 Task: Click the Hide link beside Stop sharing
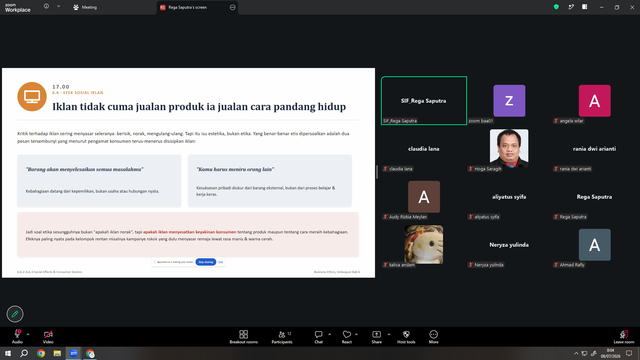pyautogui.click(x=220, y=262)
